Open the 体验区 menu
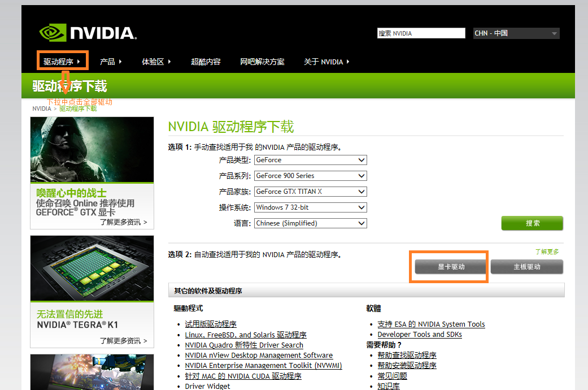The width and height of the screenshot is (588, 390). 156,62
